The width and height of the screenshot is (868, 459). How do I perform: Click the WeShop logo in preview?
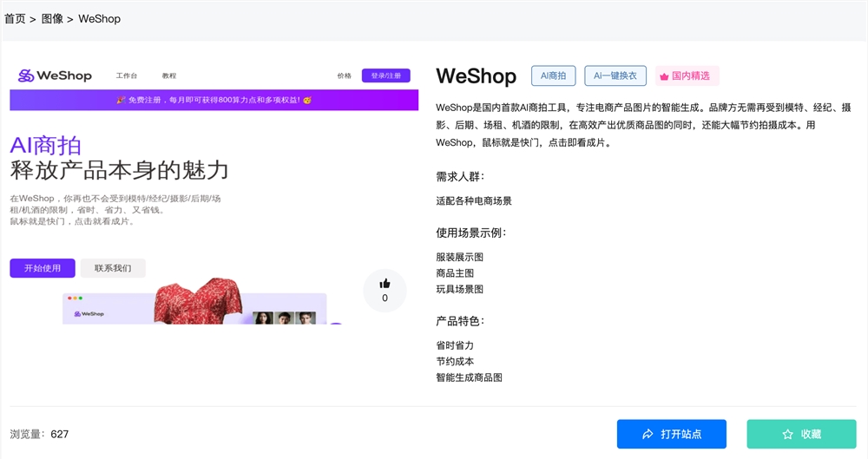55,75
